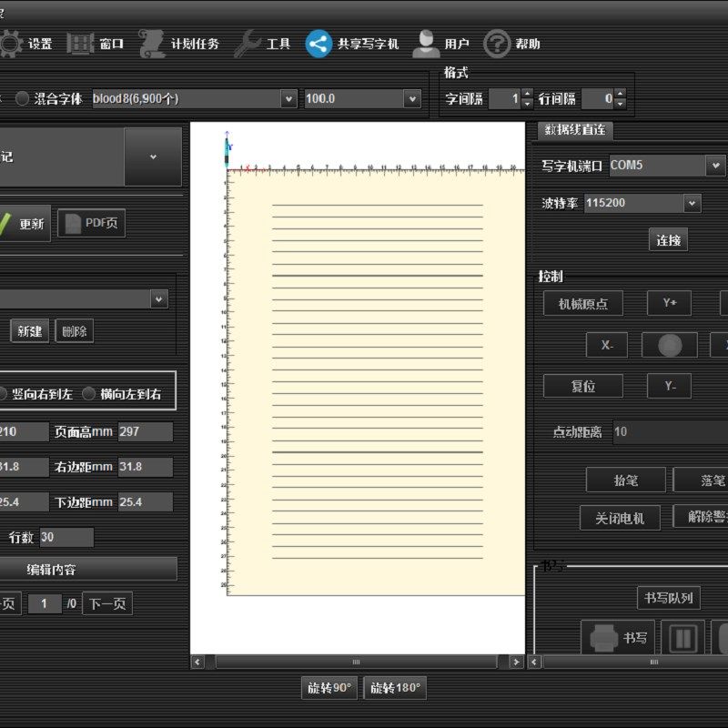The width and height of the screenshot is (728, 728).
Task: Click the 行数 30 field
Action: pos(66,537)
